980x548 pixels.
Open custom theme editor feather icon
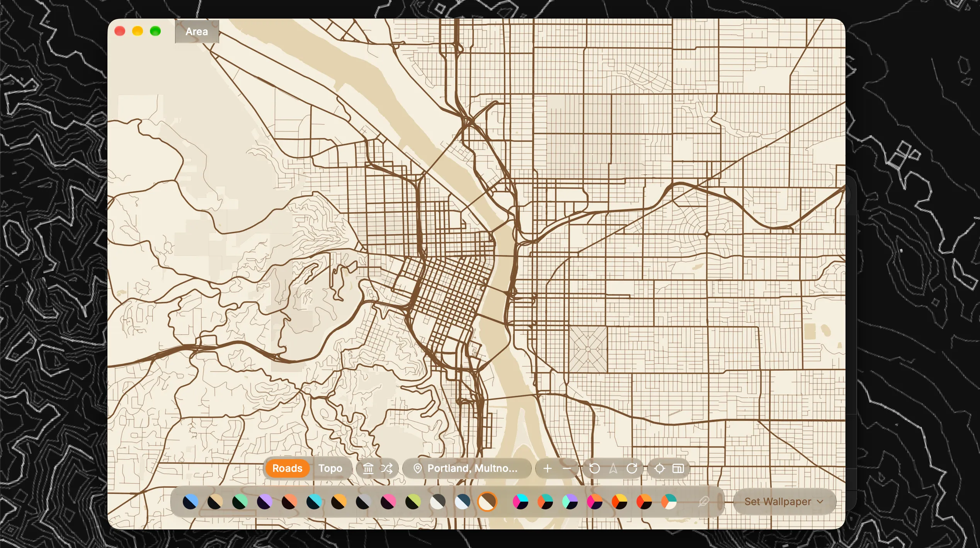(x=704, y=502)
